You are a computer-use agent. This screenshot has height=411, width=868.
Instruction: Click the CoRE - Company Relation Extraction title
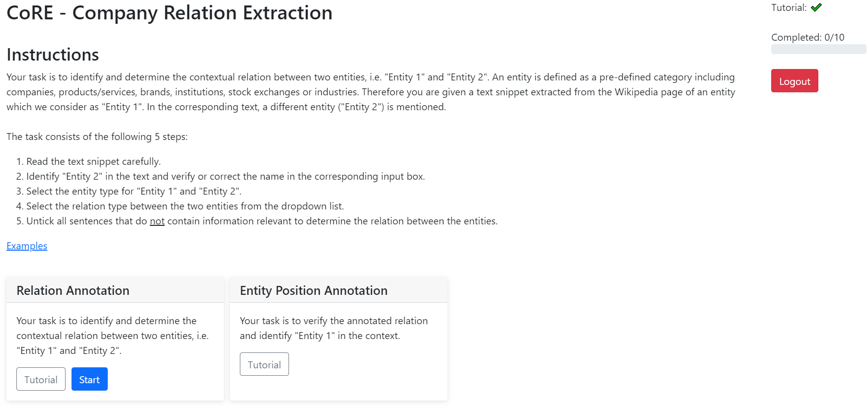coord(169,13)
